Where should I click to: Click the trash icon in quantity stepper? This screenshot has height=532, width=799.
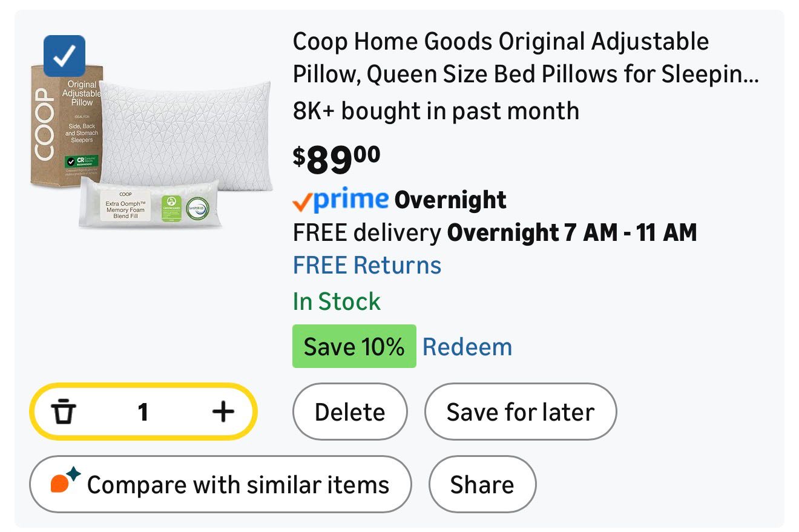coord(64,412)
